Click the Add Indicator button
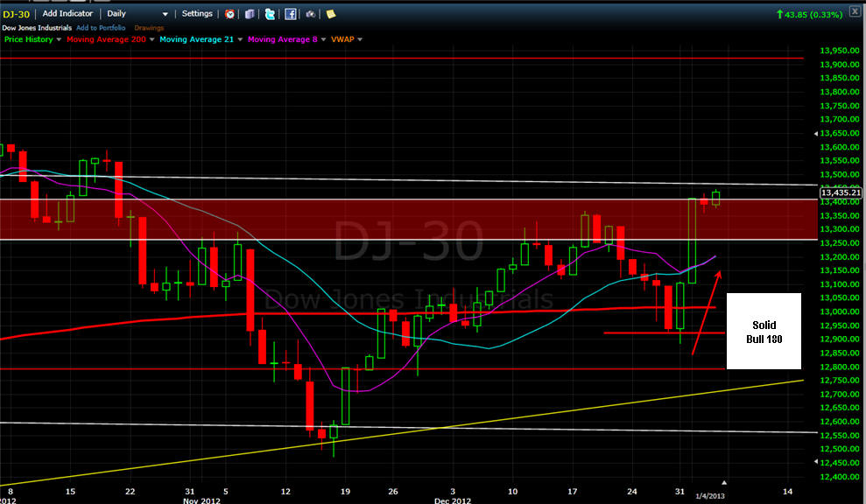The image size is (866, 504). (67, 14)
